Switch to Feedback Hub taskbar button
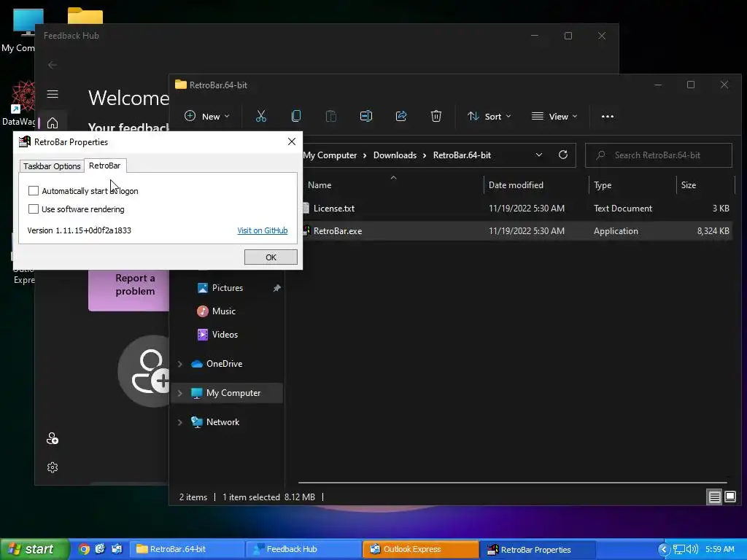This screenshot has width=747, height=560. pos(303,549)
